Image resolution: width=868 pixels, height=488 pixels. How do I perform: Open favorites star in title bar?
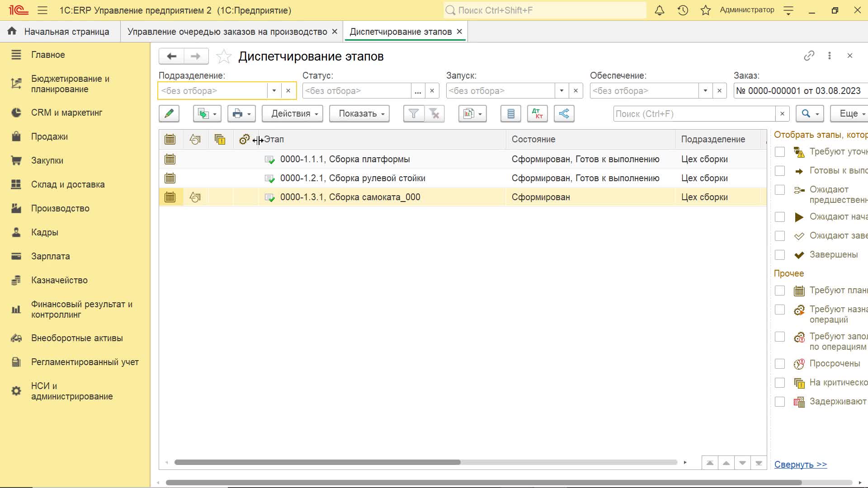[706, 10]
